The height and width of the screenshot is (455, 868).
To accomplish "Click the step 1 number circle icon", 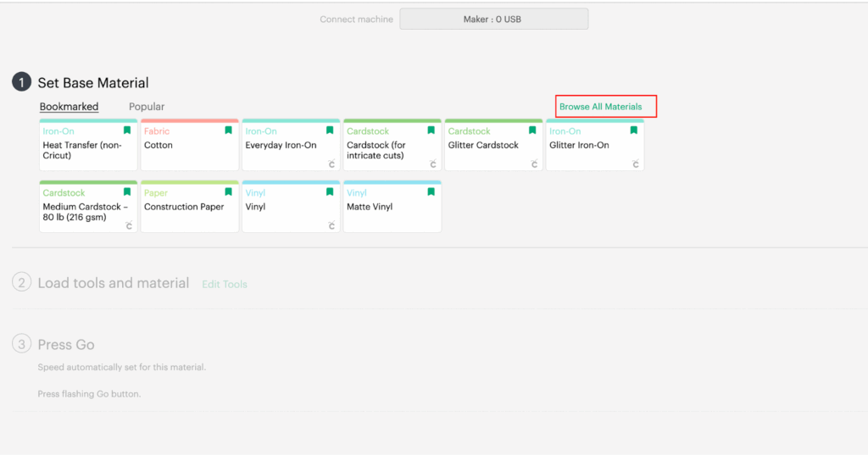I will [21, 82].
